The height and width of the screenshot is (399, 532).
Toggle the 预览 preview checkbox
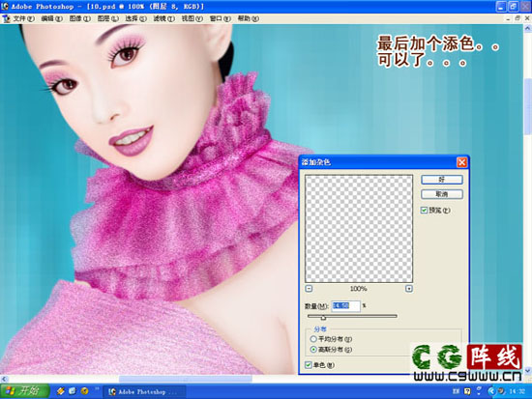point(424,211)
